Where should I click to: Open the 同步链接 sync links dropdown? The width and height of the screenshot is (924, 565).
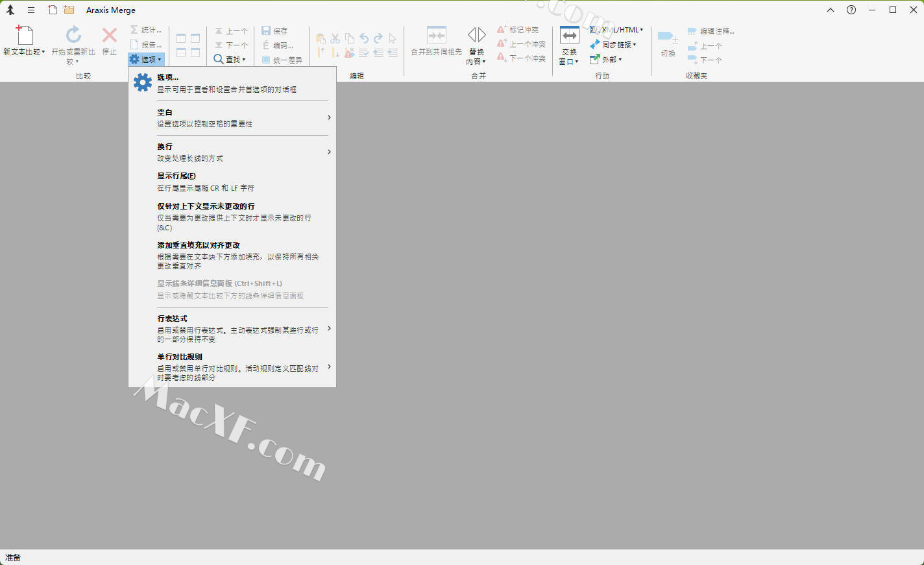pos(613,45)
